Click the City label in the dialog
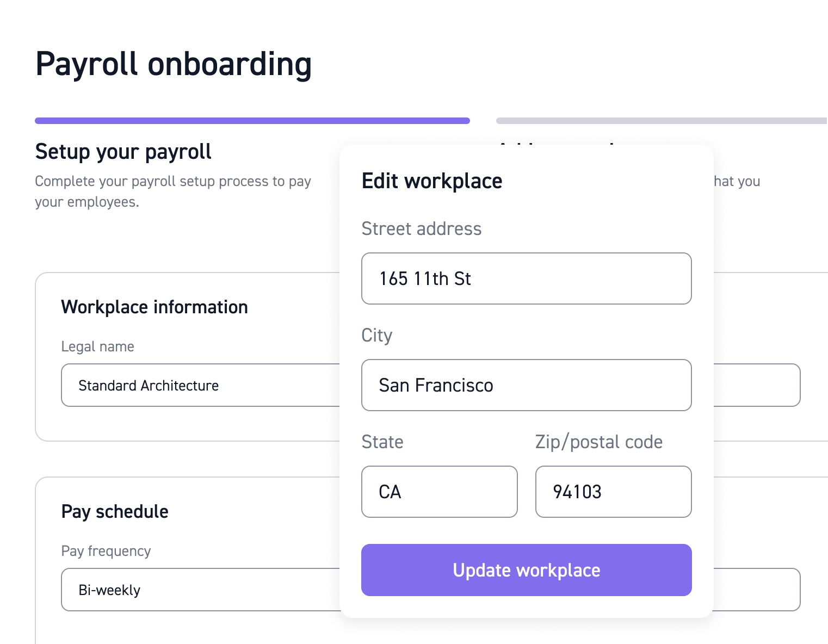Image resolution: width=828 pixels, height=644 pixels. point(376,336)
